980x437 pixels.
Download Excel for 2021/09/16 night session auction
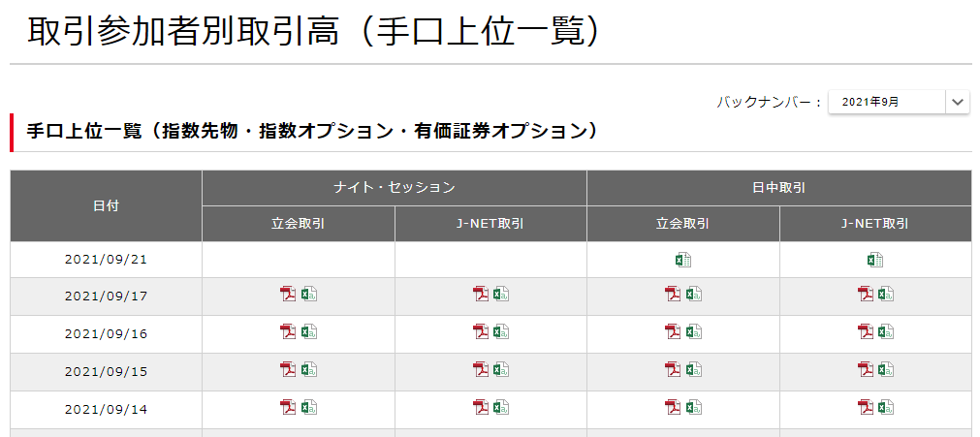click(309, 332)
